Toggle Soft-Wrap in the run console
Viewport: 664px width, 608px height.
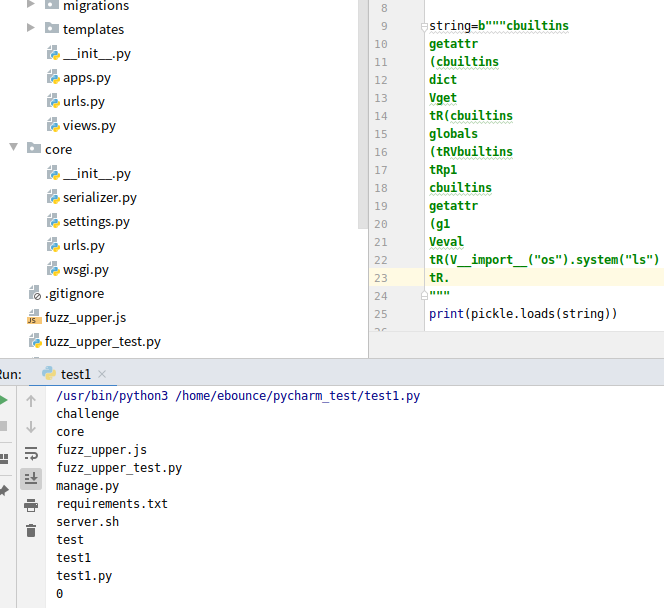click(x=31, y=453)
